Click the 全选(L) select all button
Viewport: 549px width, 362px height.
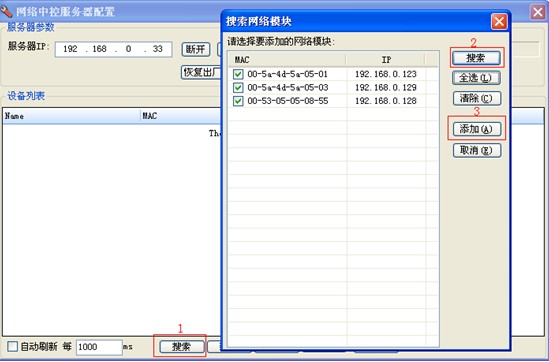[x=476, y=78]
